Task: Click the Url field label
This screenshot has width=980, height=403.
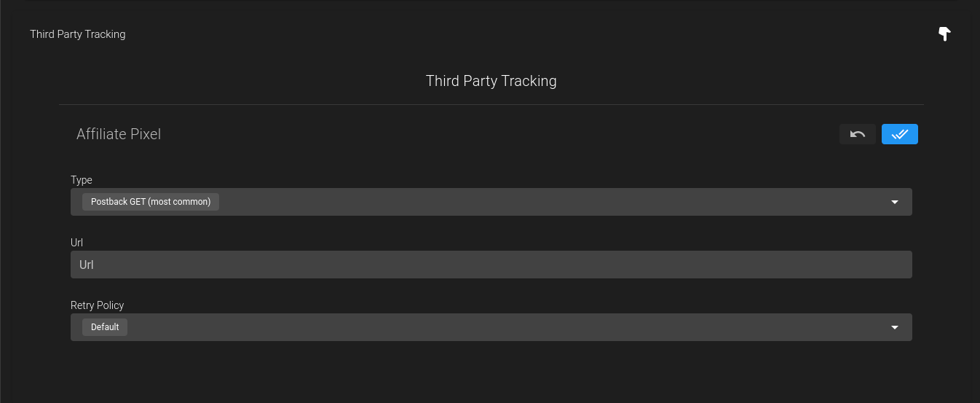Action: coord(76,243)
